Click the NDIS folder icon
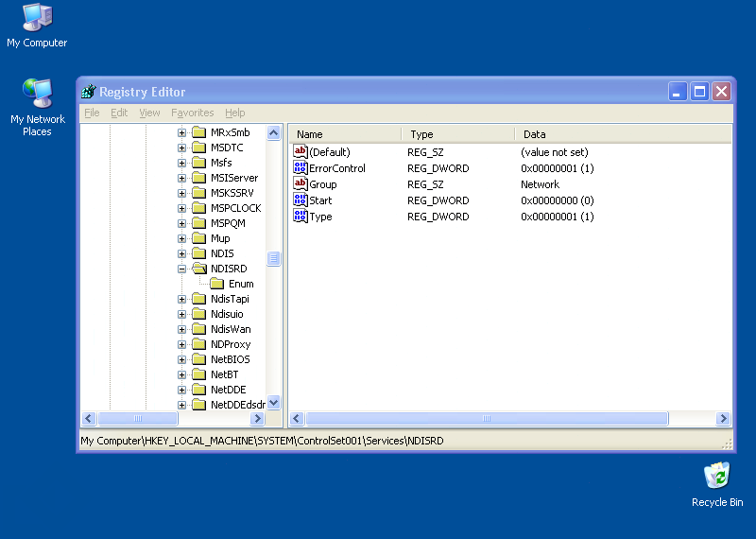 199,253
